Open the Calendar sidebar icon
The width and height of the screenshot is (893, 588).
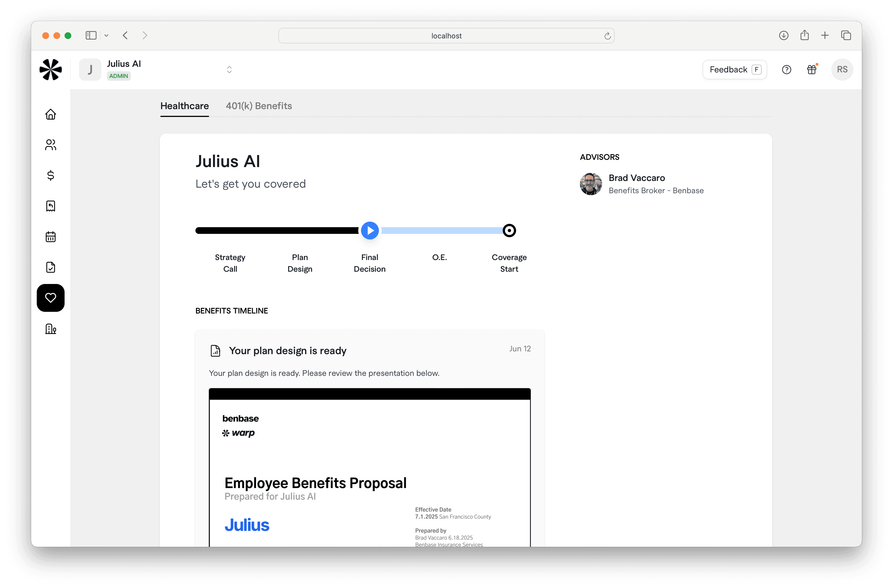coord(50,236)
